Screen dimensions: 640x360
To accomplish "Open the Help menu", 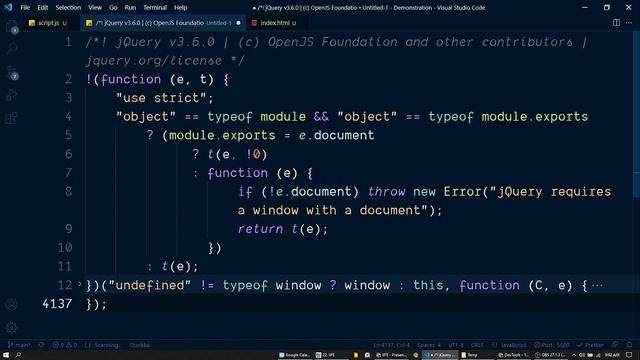I will [180, 7].
